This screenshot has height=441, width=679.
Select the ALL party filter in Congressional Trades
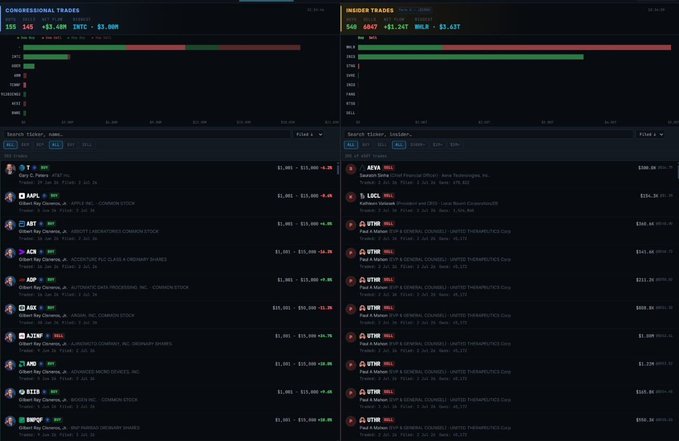[10, 145]
